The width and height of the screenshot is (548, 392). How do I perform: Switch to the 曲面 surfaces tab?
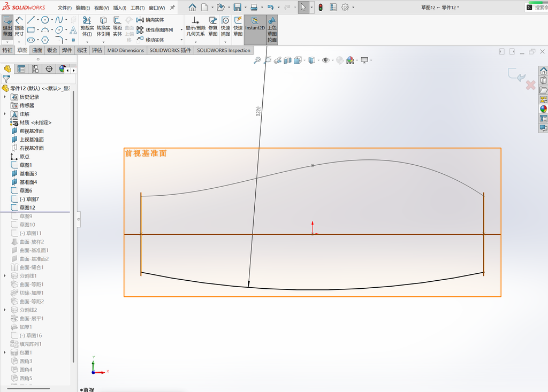point(37,50)
